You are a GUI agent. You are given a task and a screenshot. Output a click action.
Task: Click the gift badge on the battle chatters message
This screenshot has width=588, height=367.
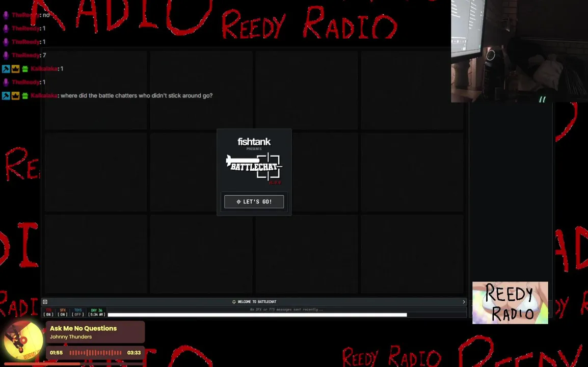point(25,96)
